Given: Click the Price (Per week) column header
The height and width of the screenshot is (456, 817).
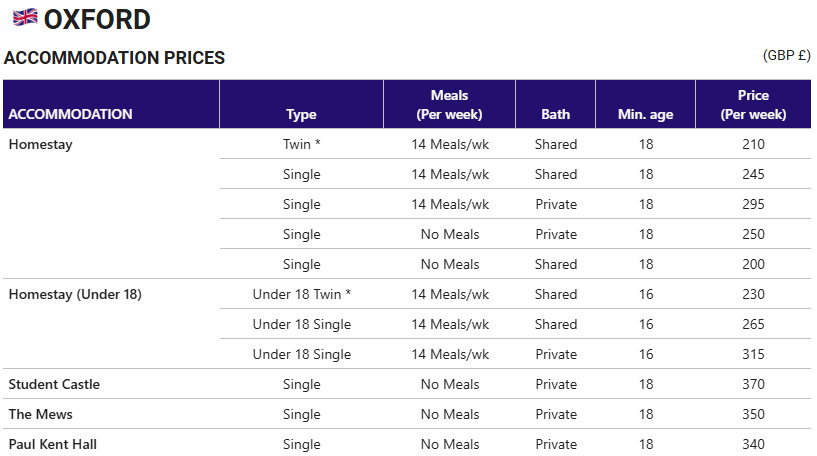Looking at the screenshot, I should [x=753, y=105].
